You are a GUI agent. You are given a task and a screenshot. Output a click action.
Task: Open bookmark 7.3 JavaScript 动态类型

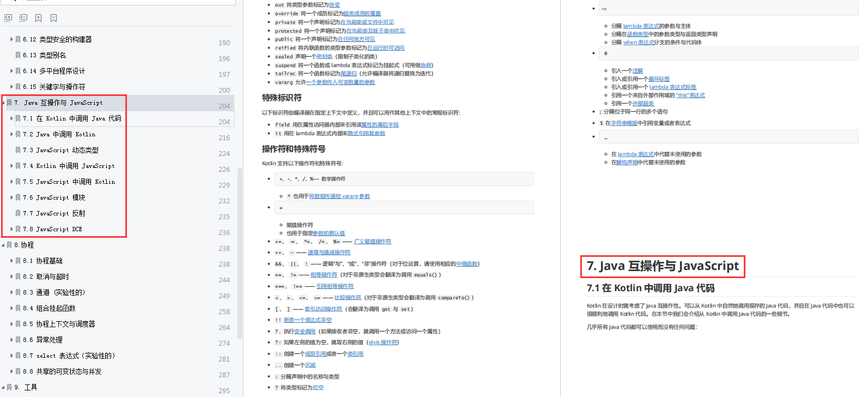(x=61, y=150)
